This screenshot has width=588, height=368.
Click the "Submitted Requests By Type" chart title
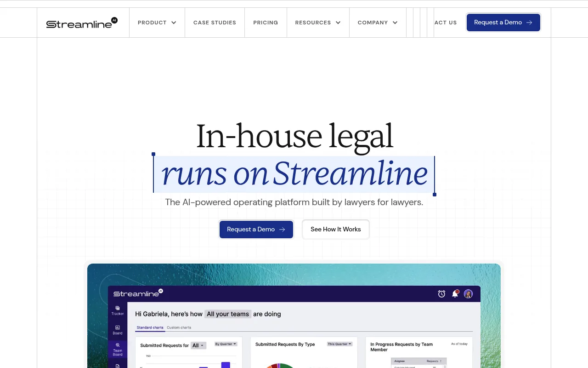point(285,345)
